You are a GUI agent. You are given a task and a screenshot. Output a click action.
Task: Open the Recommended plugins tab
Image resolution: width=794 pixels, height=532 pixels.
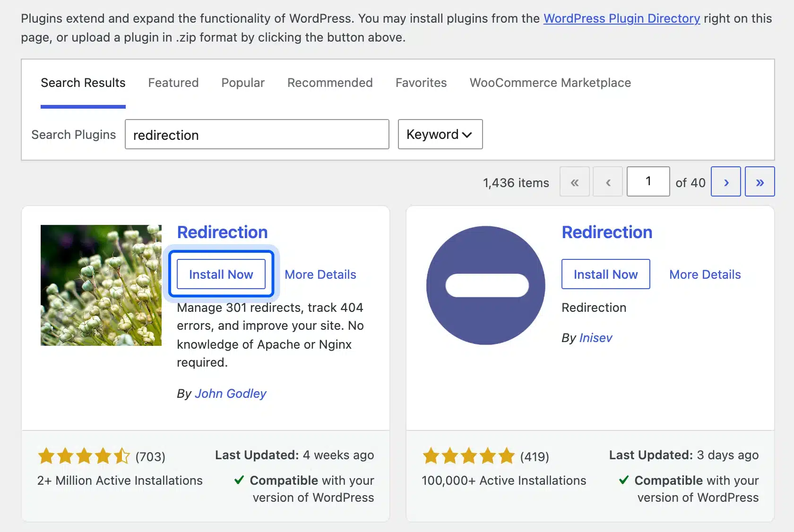(x=330, y=83)
